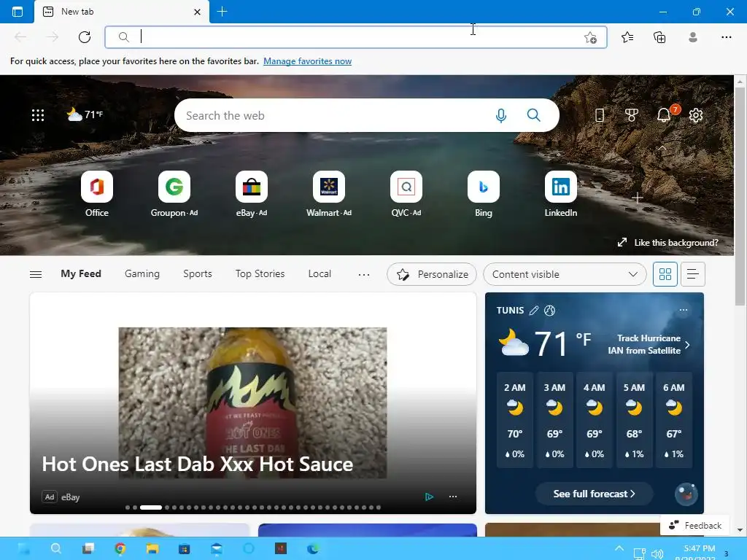Focus the address bar field
The image size is (747, 560).
pyautogui.click(x=355, y=37)
